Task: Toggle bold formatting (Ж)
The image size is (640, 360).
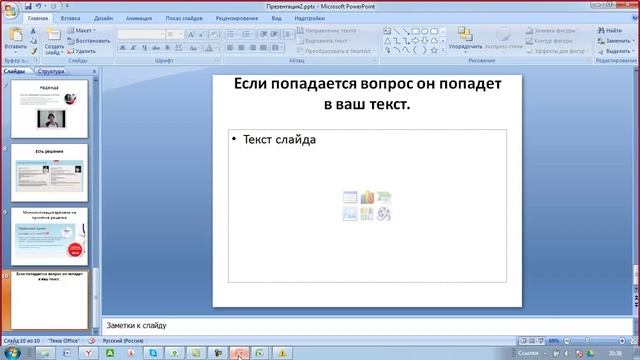Action: click(122, 48)
